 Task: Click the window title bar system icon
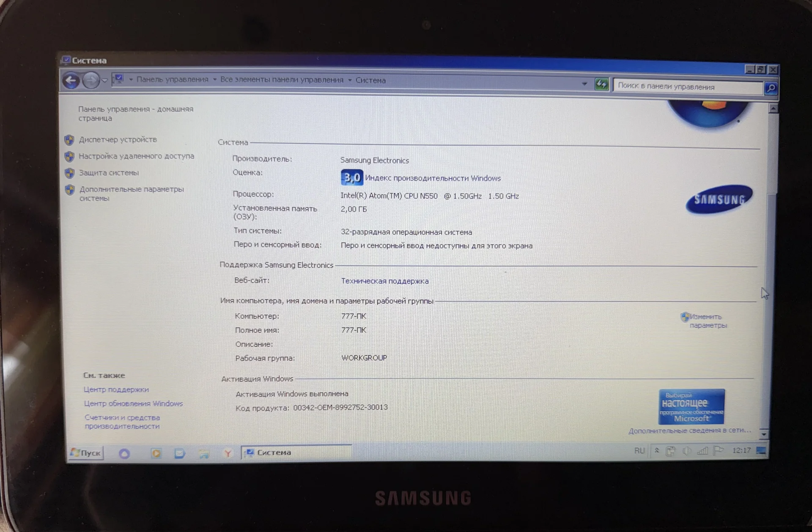coord(66,60)
